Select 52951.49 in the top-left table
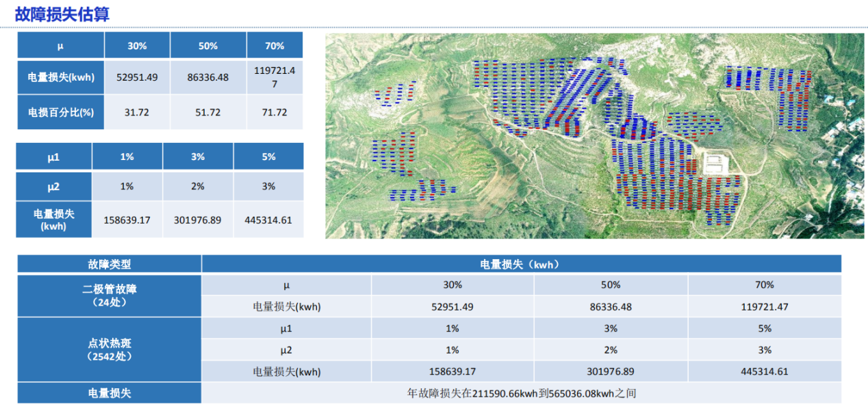The image size is (868, 413). 137,77
